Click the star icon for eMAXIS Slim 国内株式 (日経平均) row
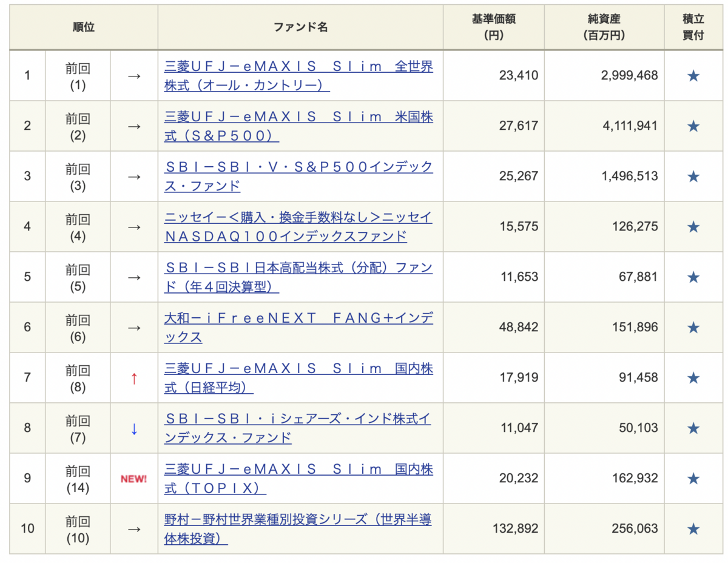 (x=693, y=378)
